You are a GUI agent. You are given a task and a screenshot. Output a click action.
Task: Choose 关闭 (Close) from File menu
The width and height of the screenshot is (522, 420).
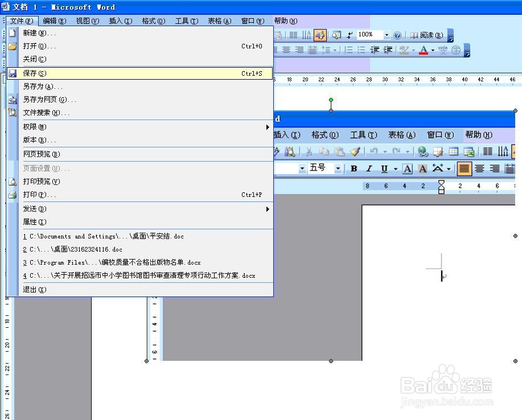click(x=140, y=59)
